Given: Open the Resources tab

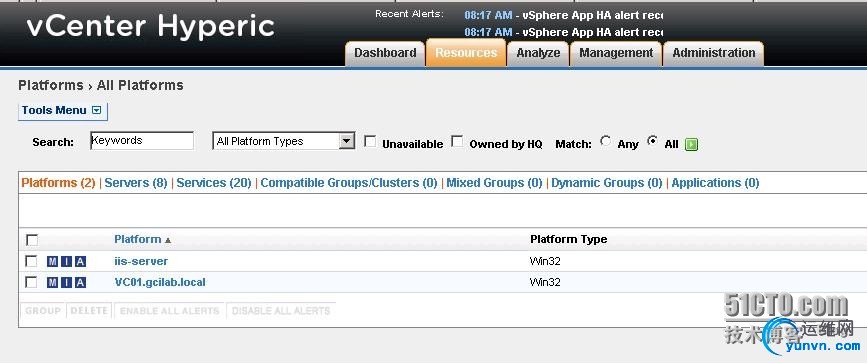Looking at the screenshot, I should coord(466,53).
